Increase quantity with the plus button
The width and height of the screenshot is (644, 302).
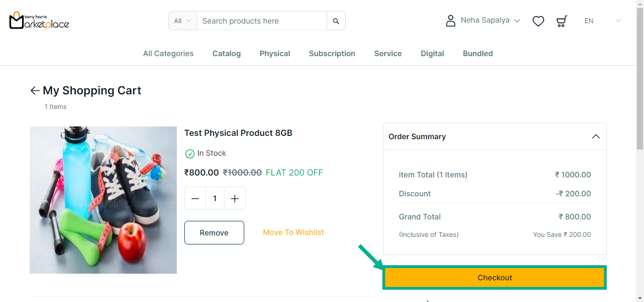235,199
